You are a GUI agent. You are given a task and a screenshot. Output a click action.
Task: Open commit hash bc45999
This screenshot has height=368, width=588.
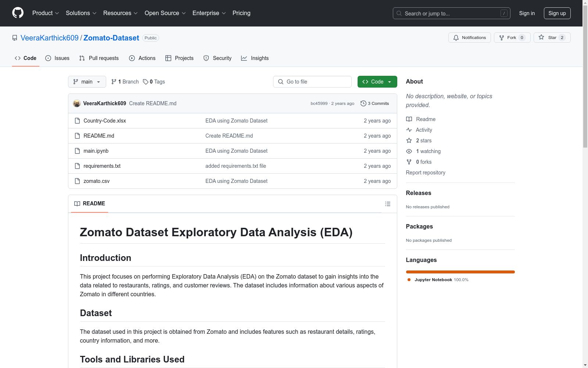(319, 103)
